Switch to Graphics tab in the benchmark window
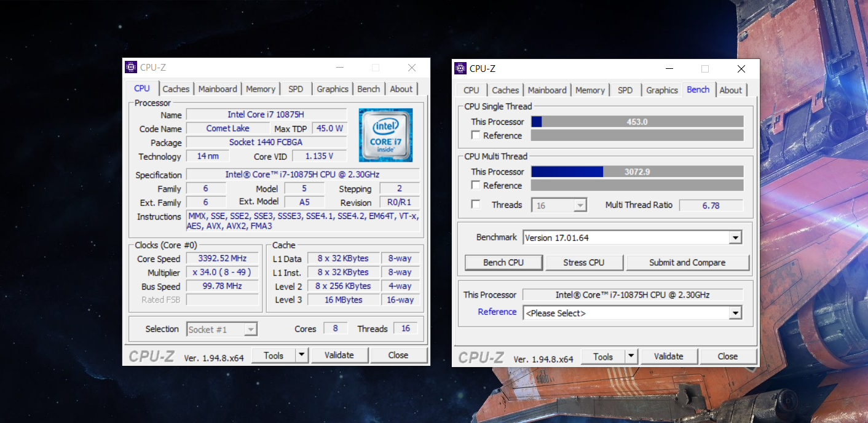Viewport: 868px width, 423px height. point(662,90)
